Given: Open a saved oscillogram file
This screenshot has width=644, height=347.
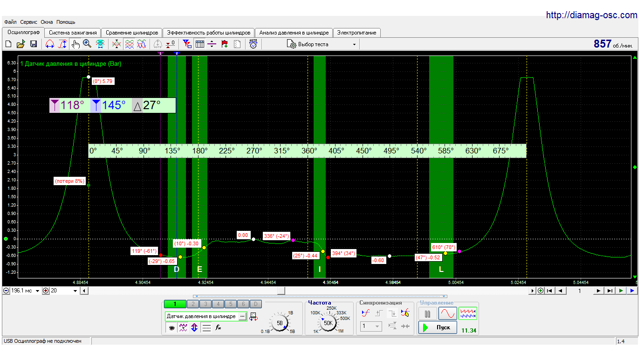Looking at the screenshot, I should click(21, 44).
